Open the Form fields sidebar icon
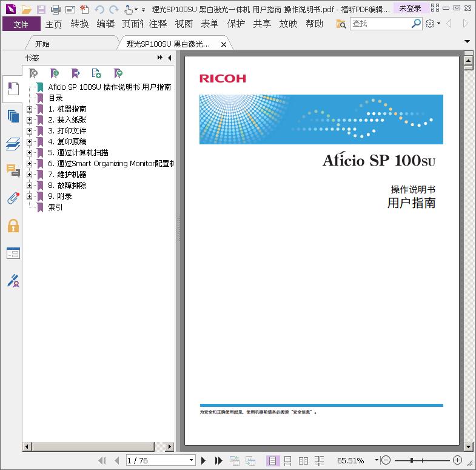 13,253
